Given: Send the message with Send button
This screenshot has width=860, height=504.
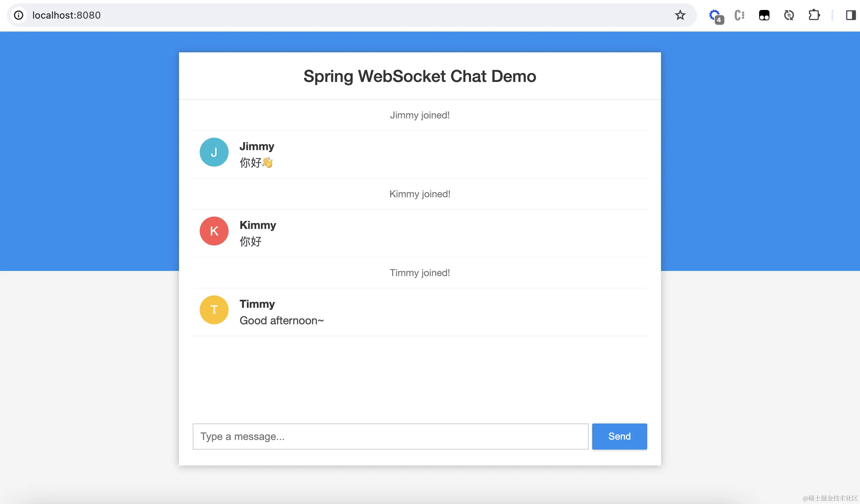Looking at the screenshot, I should 619,436.
